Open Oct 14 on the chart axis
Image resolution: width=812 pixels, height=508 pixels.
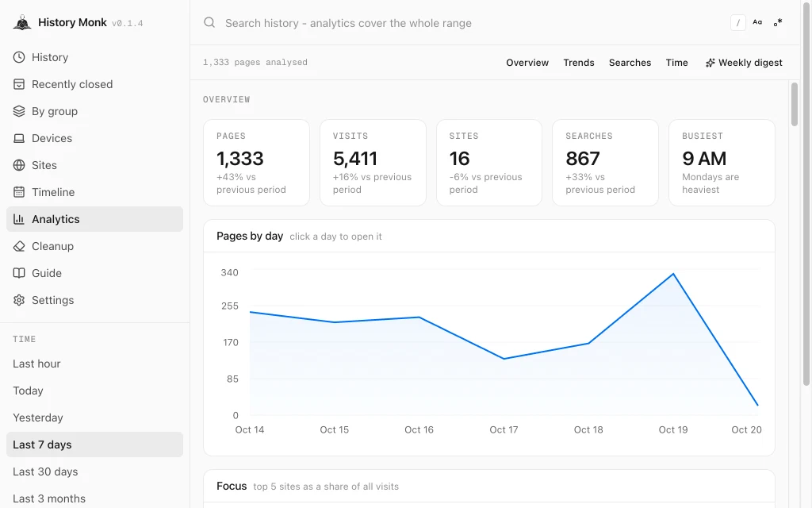tap(250, 429)
